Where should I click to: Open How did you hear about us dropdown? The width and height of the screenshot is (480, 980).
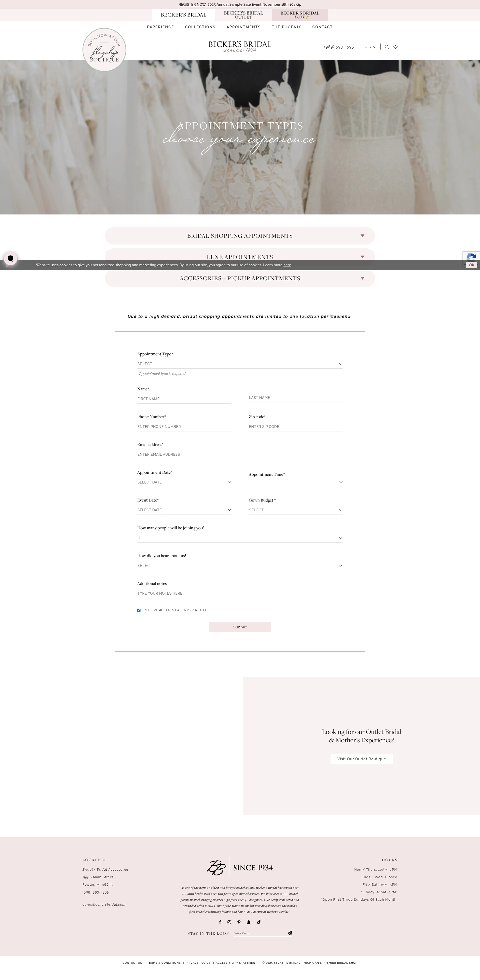point(240,565)
